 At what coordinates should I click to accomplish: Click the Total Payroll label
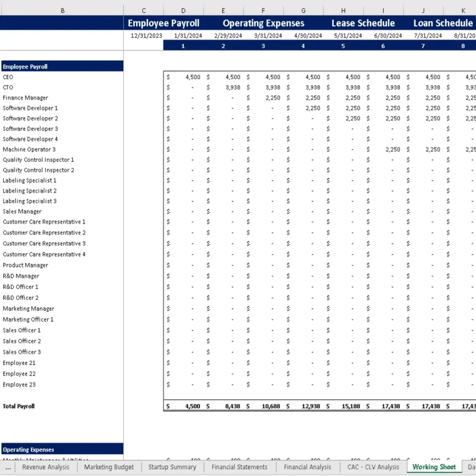[x=18, y=406]
